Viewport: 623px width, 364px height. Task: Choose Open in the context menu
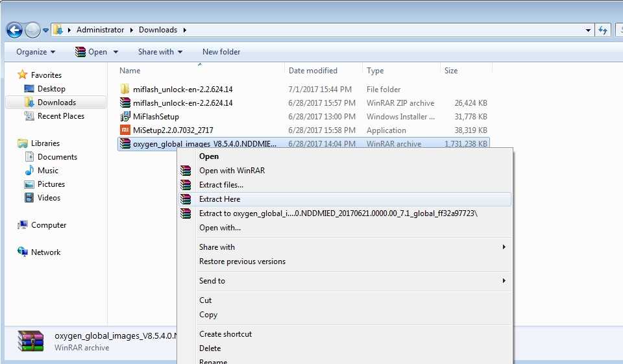[345, 156]
